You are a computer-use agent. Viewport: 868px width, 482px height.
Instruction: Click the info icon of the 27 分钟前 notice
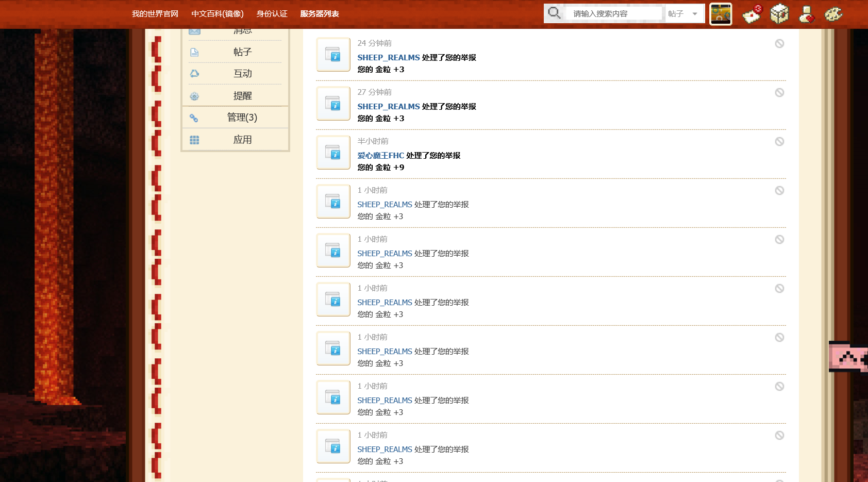pyautogui.click(x=333, y=103)
